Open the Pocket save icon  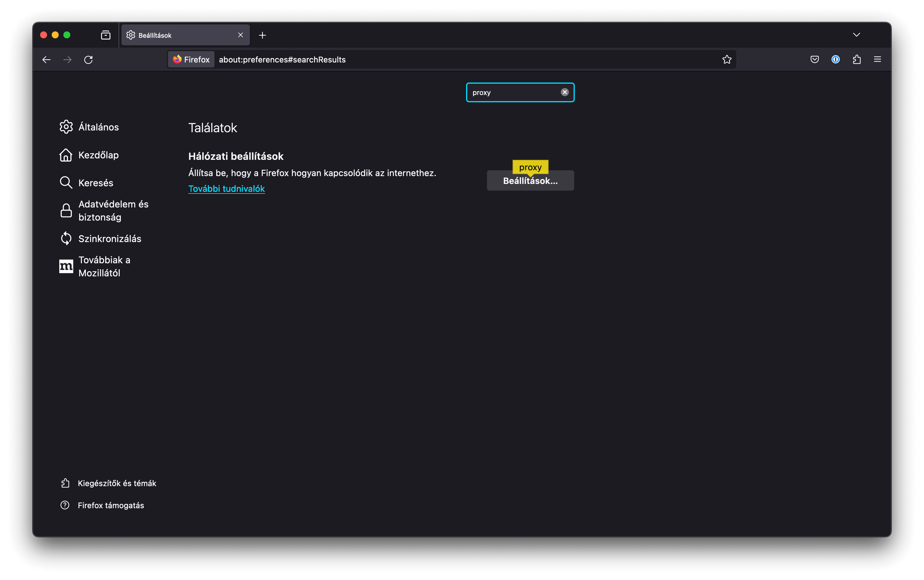point(815,60)
